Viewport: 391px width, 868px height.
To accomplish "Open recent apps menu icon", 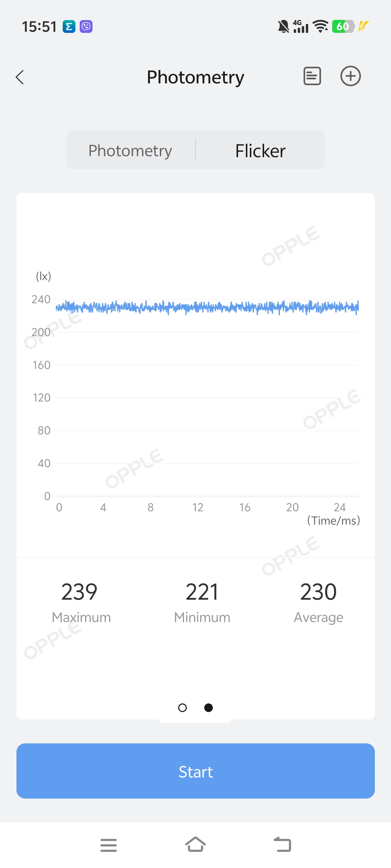I will pyautogui.click(x=109, y=845).
